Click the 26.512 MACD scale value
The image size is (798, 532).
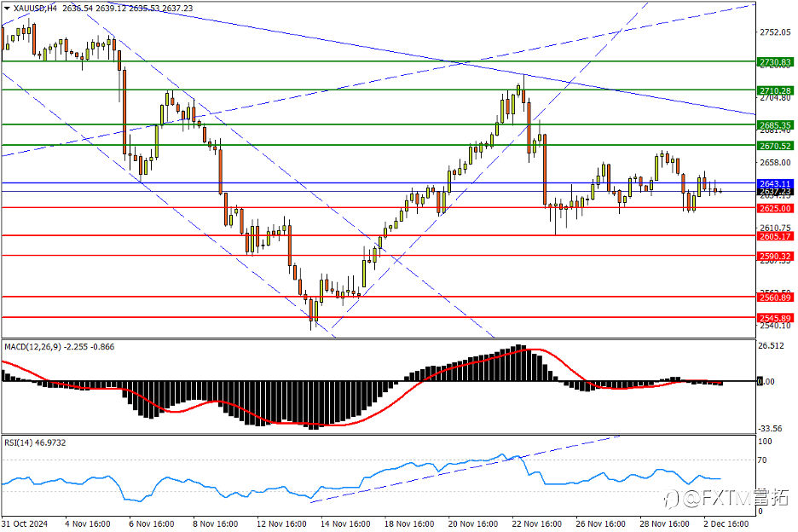(771, 346)
